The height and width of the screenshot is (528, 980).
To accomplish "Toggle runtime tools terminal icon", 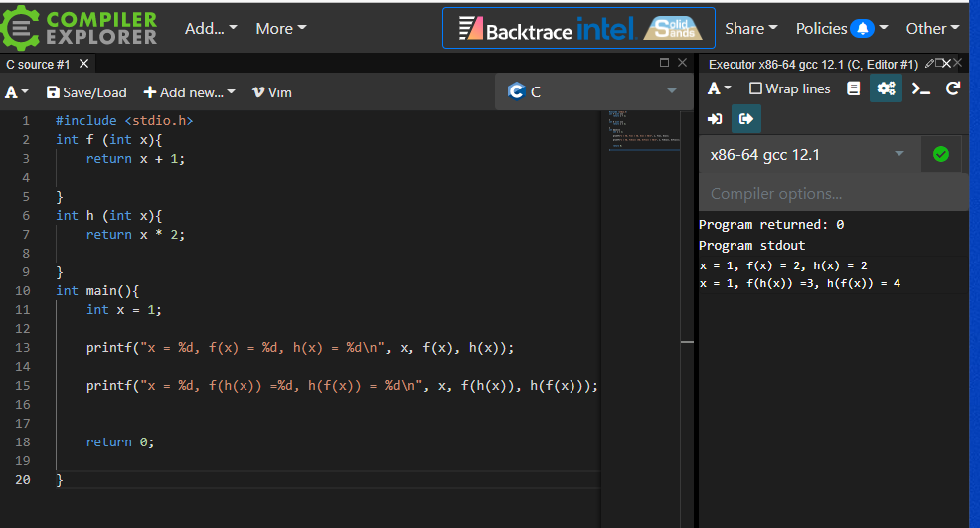I will [x=921, y=88].
